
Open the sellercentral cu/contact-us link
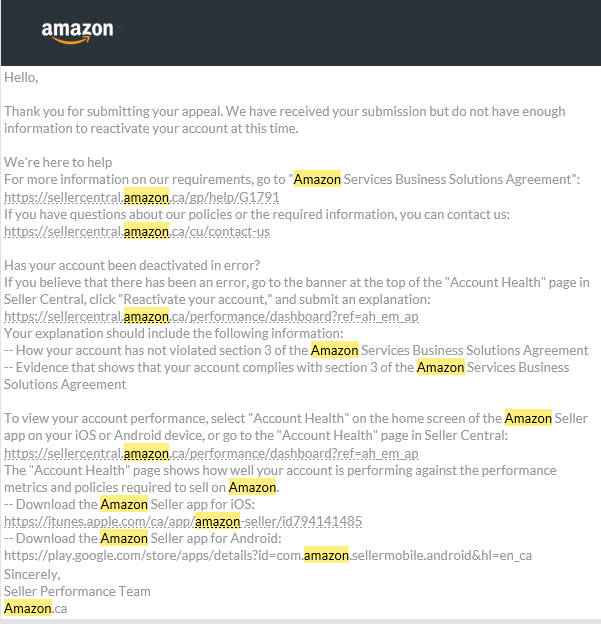click(x=137, y=231)
